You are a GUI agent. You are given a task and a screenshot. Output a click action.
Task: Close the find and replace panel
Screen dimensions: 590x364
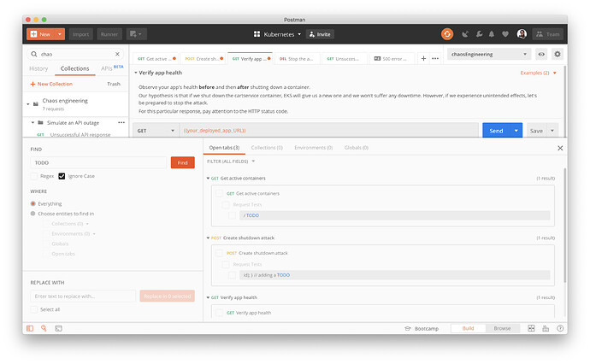point(560,148)
